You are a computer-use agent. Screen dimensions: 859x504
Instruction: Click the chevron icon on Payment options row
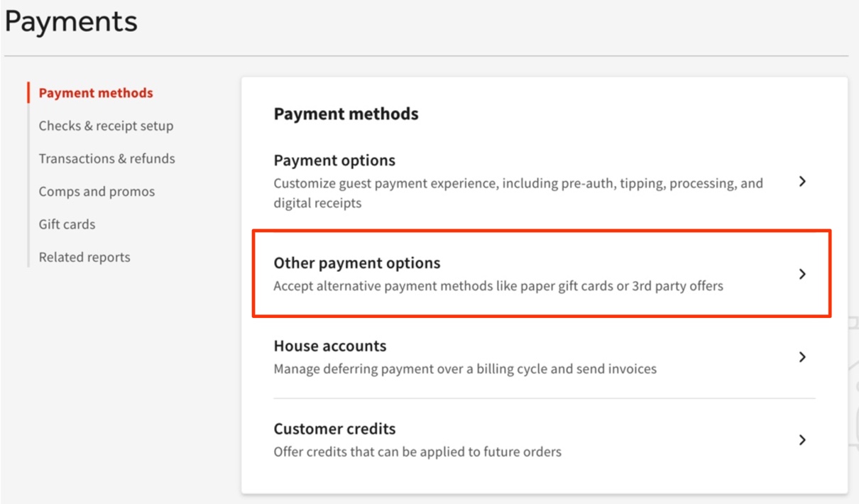801,181
